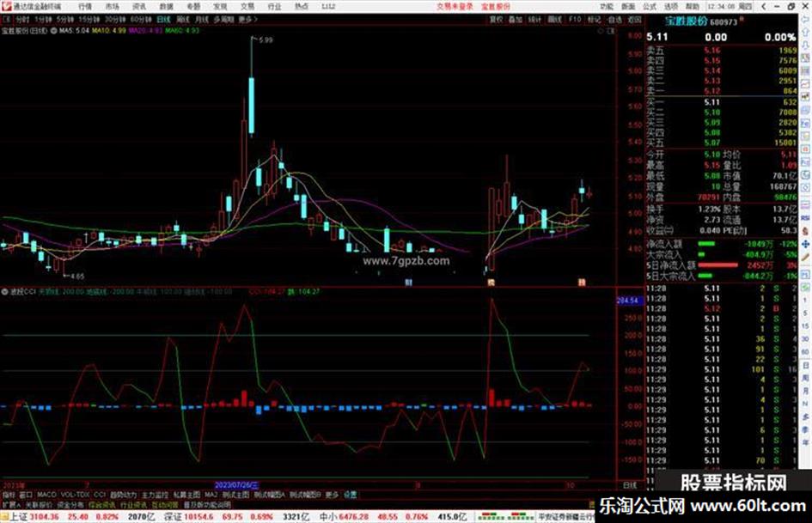Viewport: 812px width, 523px height.
Task: Click the 窗口 tab at bottom
Action: point(26,495)
